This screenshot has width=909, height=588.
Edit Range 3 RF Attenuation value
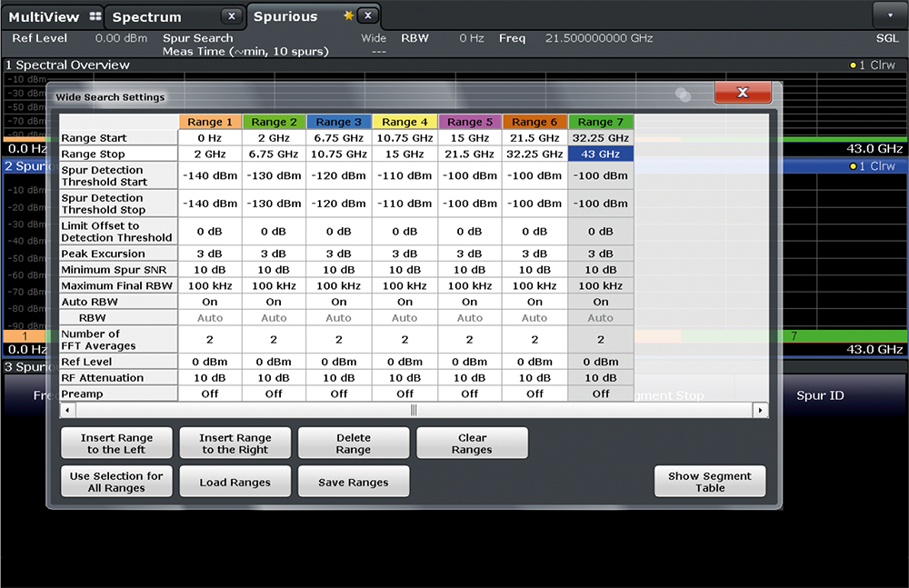339,377
